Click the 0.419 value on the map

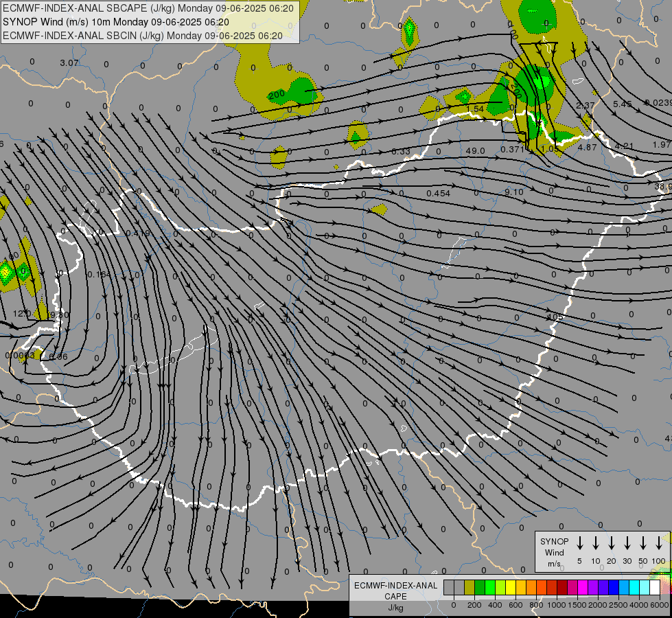pyautogui.click(x=138, y=233)
